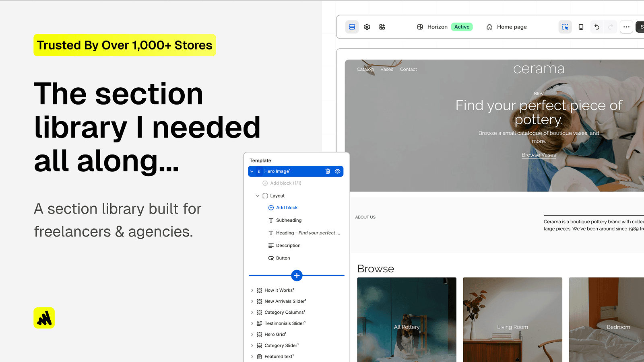The image size is (644, 362).
Task: Expand the Category Slider section
Action: (x=252, y=346)
